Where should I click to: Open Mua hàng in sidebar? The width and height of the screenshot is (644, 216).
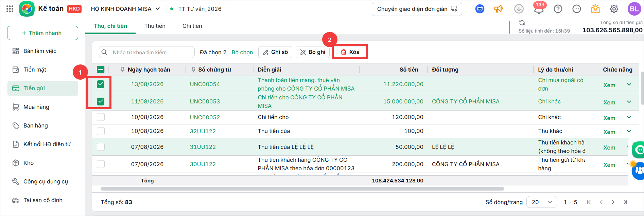coord(42,107)
